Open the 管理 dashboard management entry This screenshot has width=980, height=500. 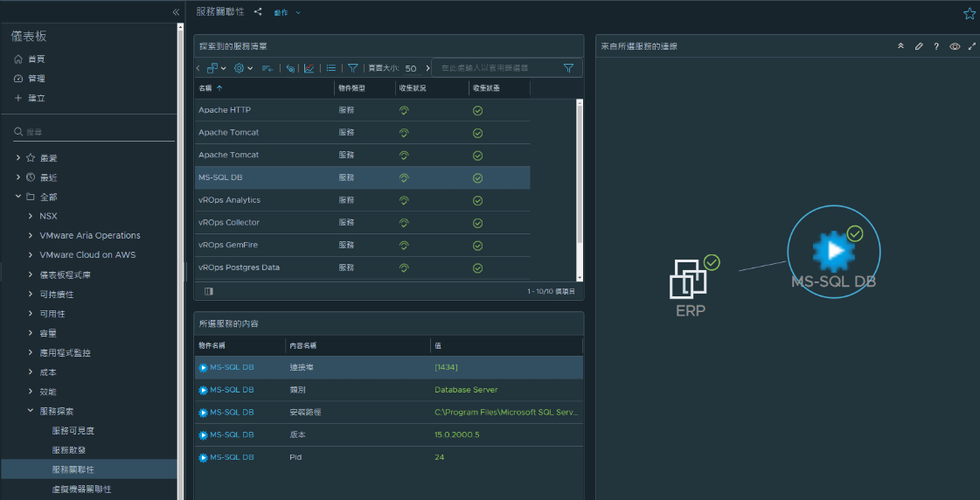30,79
